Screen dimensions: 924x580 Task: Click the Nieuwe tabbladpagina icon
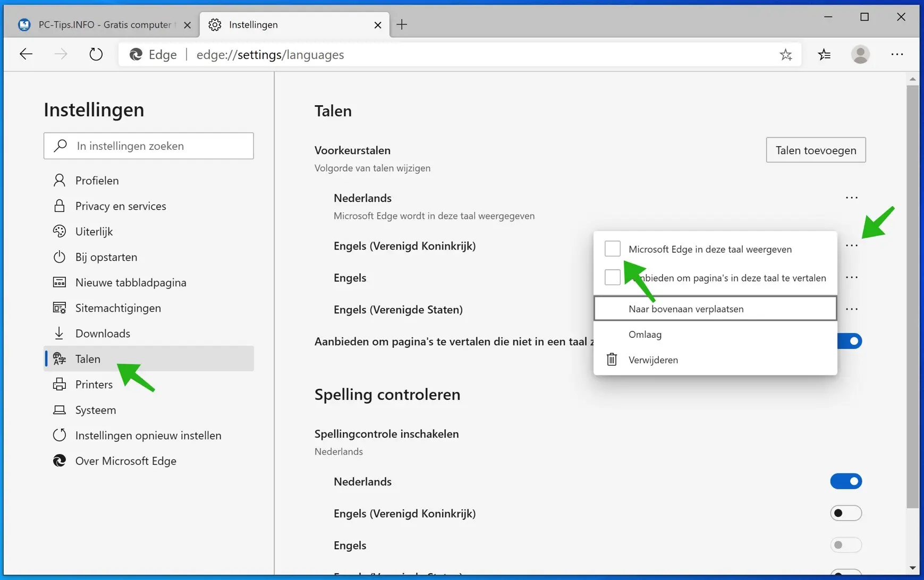60,283
